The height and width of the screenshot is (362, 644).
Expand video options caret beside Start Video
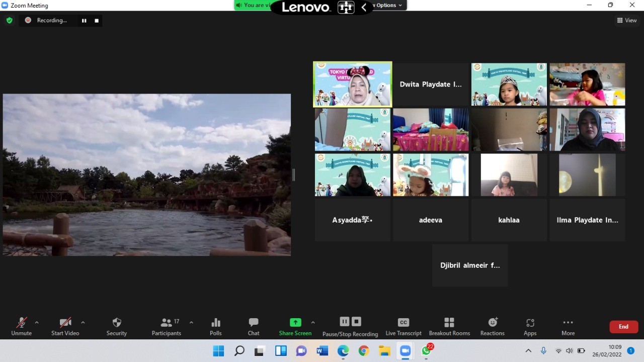(83, 322)
